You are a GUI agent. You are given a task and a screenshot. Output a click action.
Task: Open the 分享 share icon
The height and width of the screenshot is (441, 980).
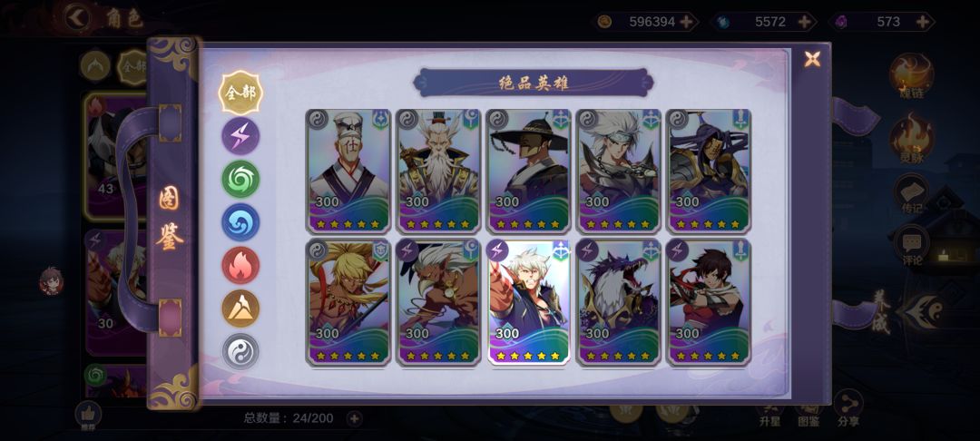pyautogui.click(x=848, y=409)
